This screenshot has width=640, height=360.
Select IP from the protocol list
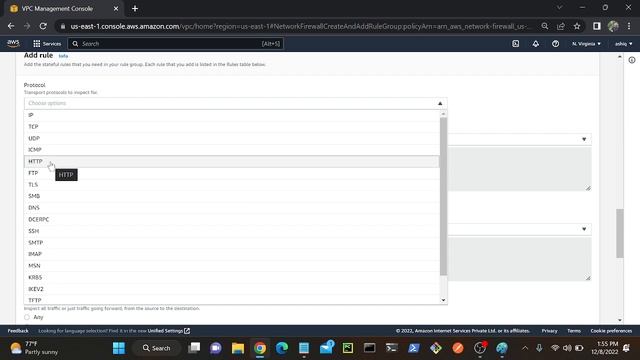click(232, 115)
